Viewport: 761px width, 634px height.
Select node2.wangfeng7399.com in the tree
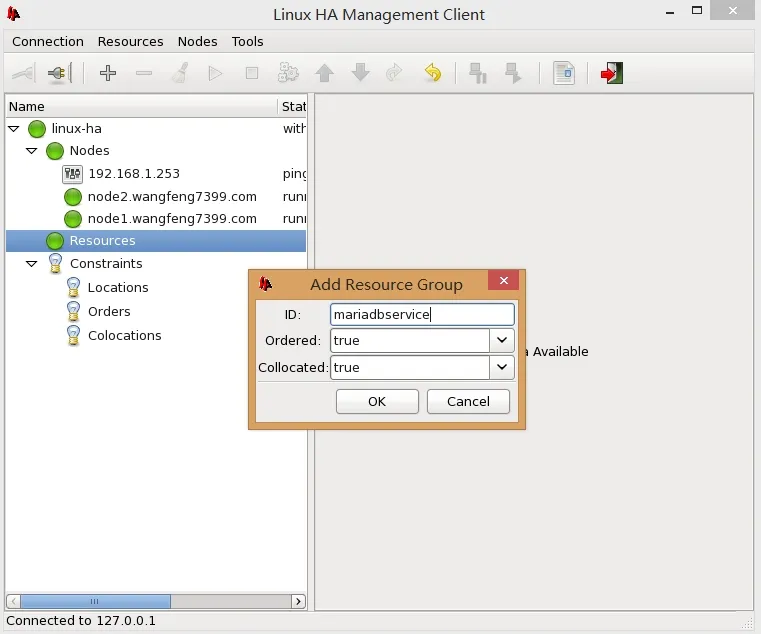[172, 197]
